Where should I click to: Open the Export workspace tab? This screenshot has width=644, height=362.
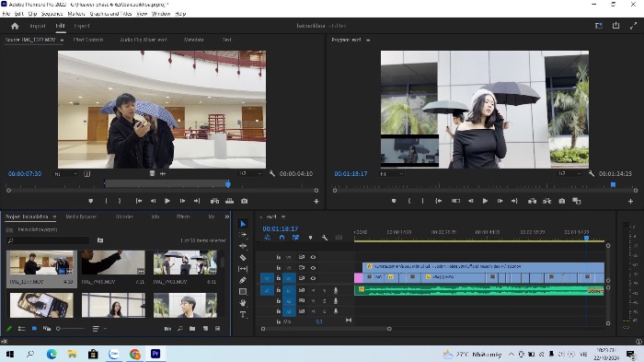click(x=82, y=26)
